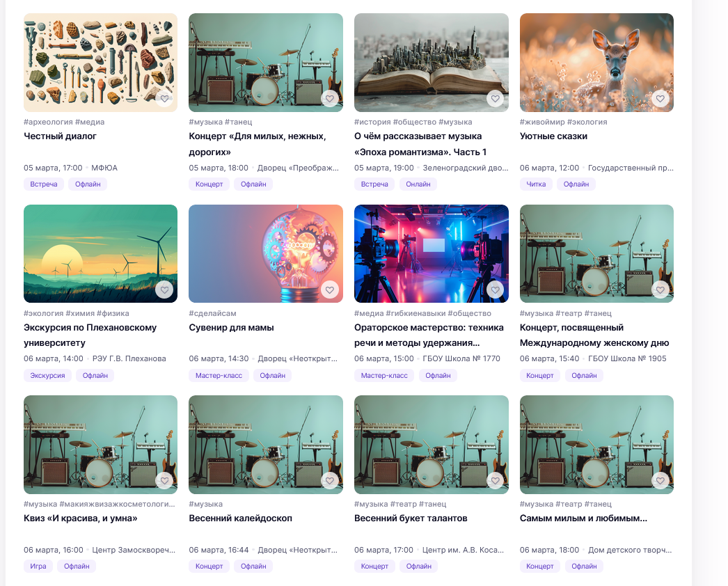Click «Офлайн» tag under «Честный диалог»
728x586 pixels.
[x=88, y=184]
